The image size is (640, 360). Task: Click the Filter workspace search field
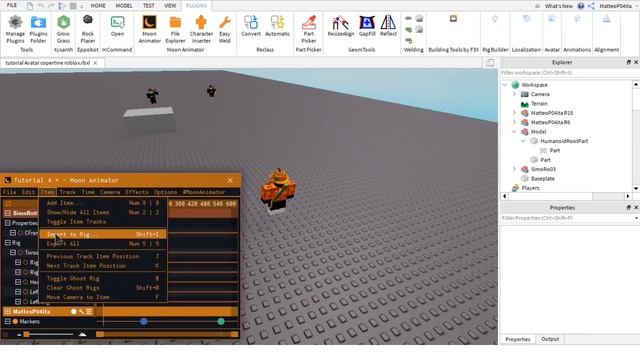coord(567,73)
